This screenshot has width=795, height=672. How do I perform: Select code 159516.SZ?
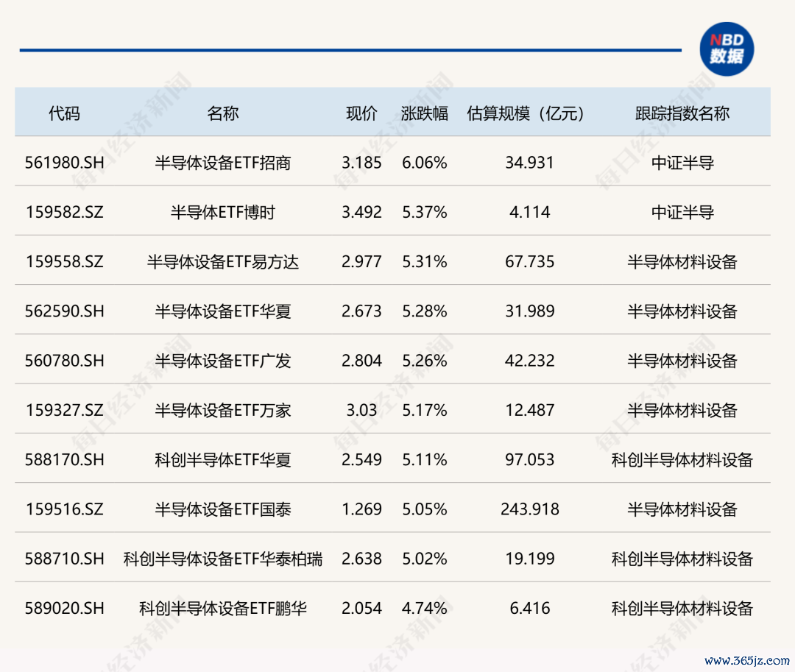coord(64,509)
